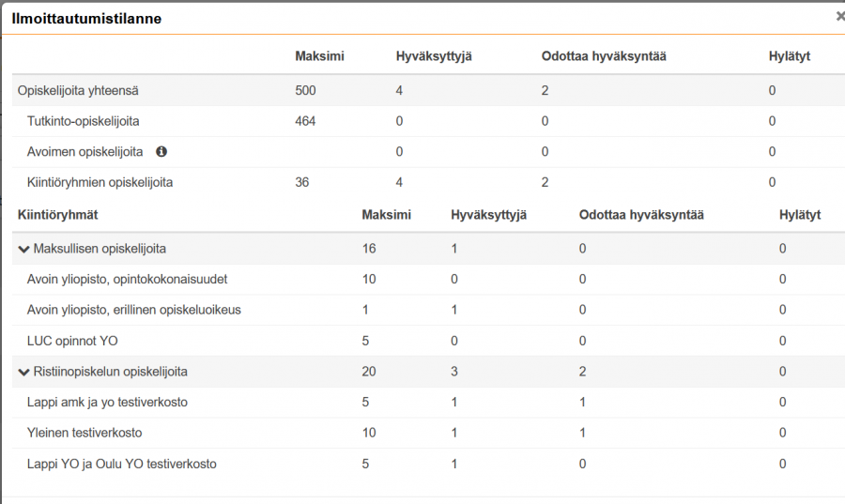Click the maximum value 500 for total students
845x504 pixels.
click(x=305, y=91)
